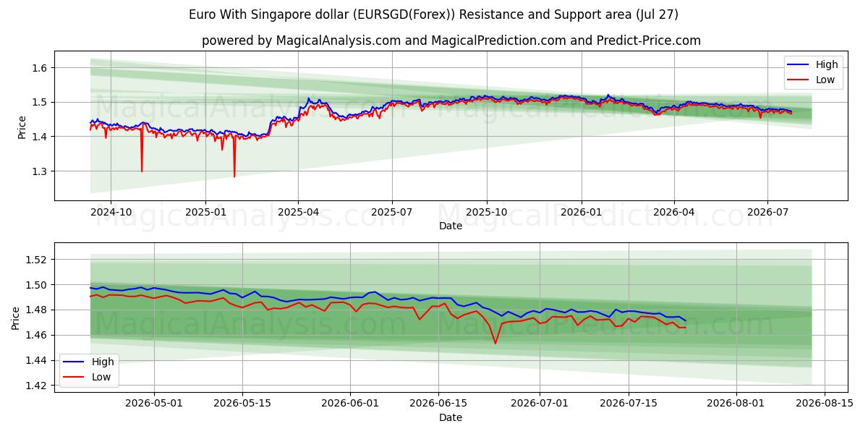
Task: Click 'Low' in the upper chart legend
Action: pyautogui.click(x=825, y=80)
